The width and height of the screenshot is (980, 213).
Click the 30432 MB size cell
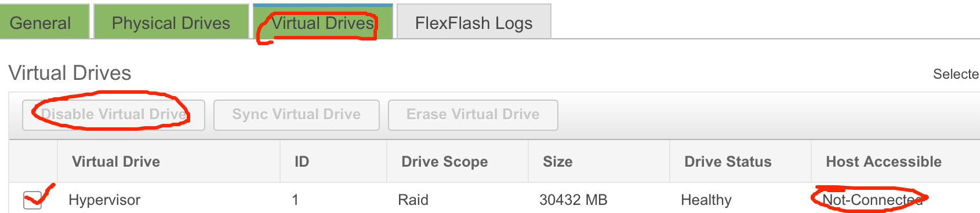[574, 200]
